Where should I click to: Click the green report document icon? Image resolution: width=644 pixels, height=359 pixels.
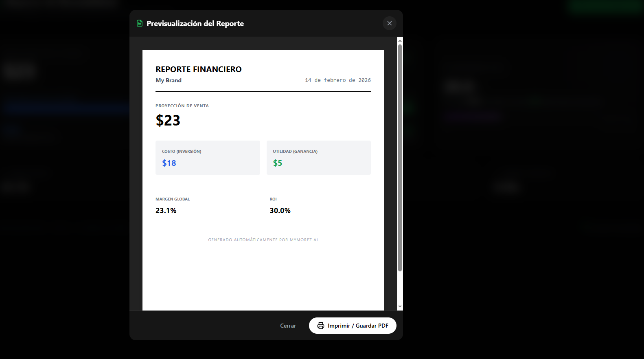point(140,24)
